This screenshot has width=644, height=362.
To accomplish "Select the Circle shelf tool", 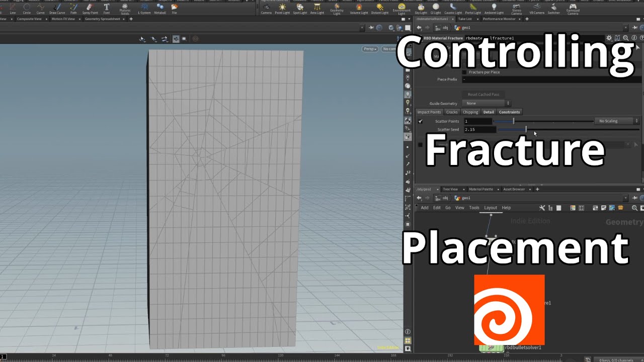I will click(x=26, y=9).
